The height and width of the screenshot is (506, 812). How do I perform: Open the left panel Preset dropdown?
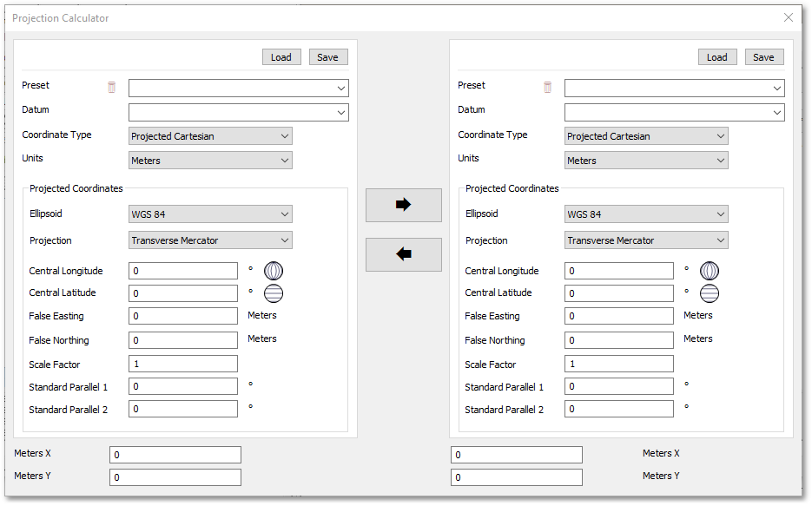click(x=238, y=88)
